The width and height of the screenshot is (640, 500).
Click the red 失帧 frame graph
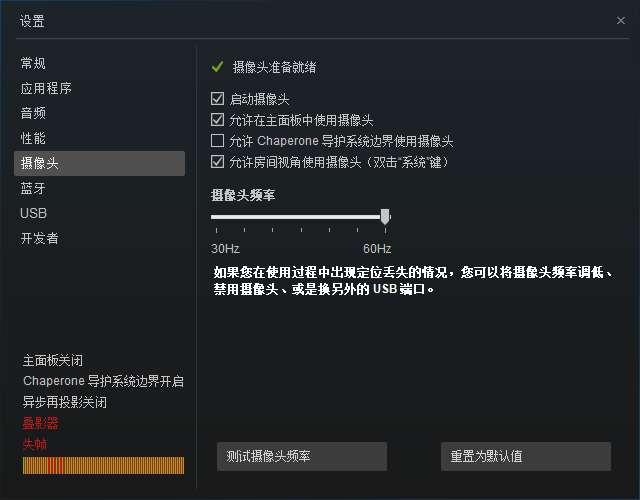click(x=103, y=465)
